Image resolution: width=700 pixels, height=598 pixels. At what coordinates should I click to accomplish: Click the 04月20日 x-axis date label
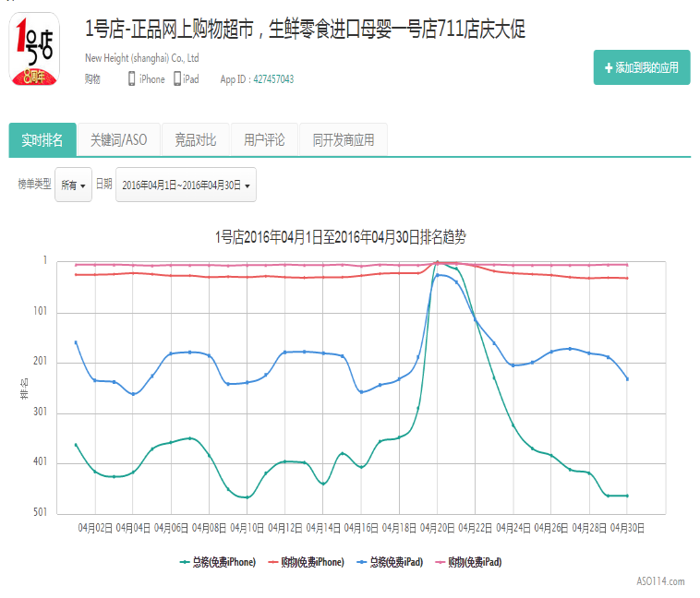pos(437,528)
